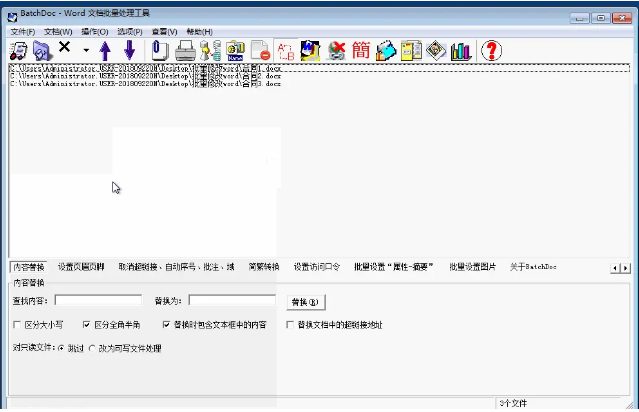Switch to the 批量设置"属性-摘要" tab

[393, 267]
